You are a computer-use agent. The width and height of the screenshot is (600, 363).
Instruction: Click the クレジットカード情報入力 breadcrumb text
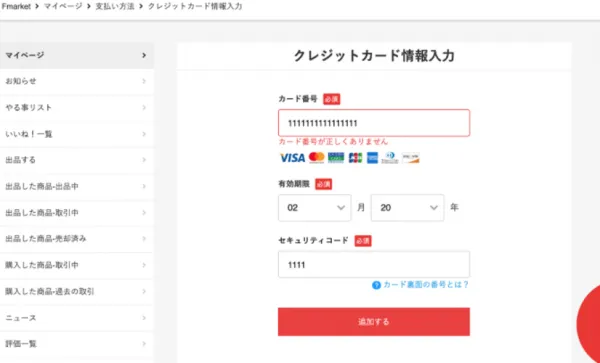[x=195, y=6]
